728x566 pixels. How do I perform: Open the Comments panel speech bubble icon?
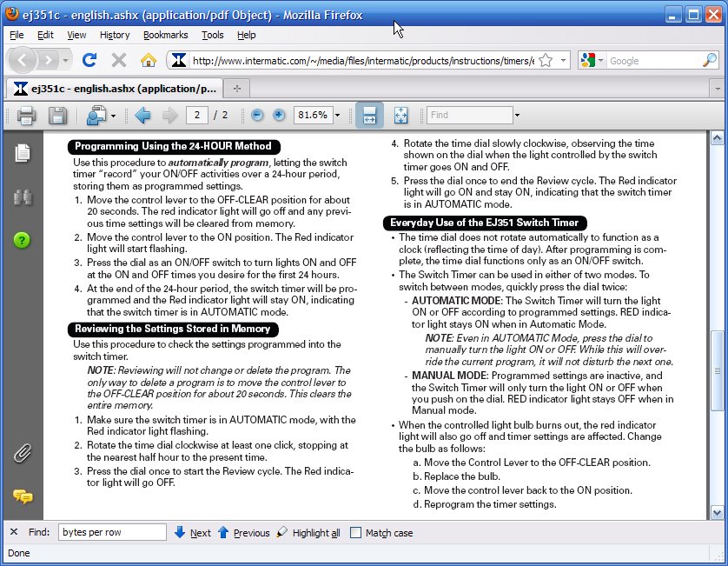[x=23, y=496]
